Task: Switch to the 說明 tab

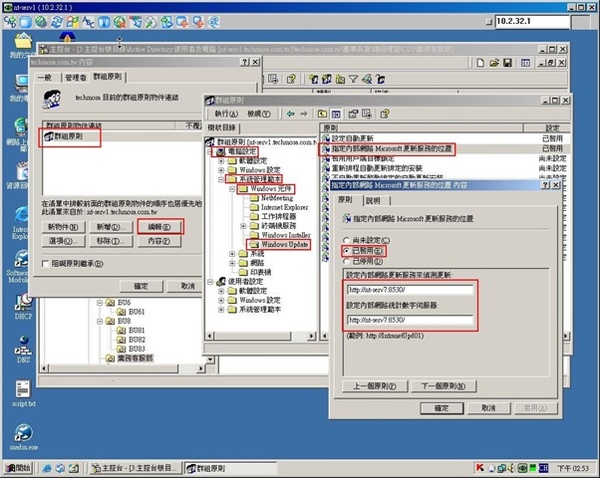Action: pos(375,201)
